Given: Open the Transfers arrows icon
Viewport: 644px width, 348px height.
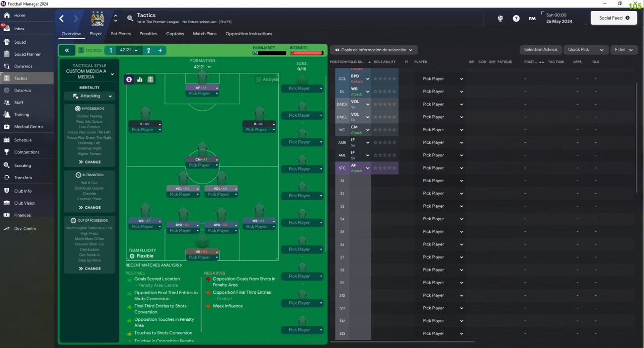Looking at the screenshot, I should (7, 178).
